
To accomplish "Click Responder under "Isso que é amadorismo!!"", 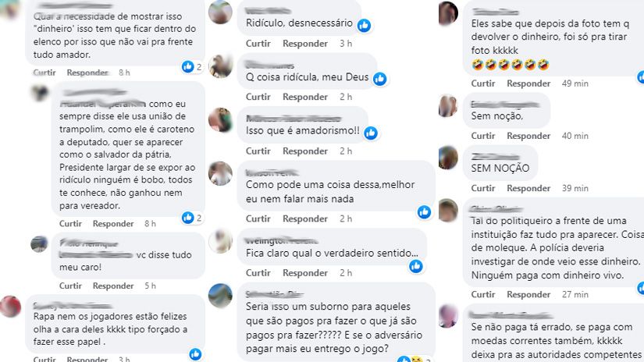I will click(x=304, y=151).
